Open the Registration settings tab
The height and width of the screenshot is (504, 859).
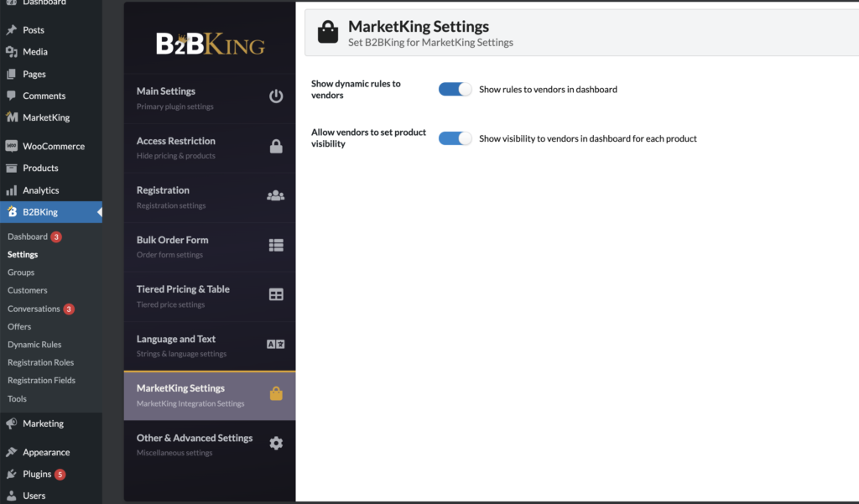[x=210, y=197]
